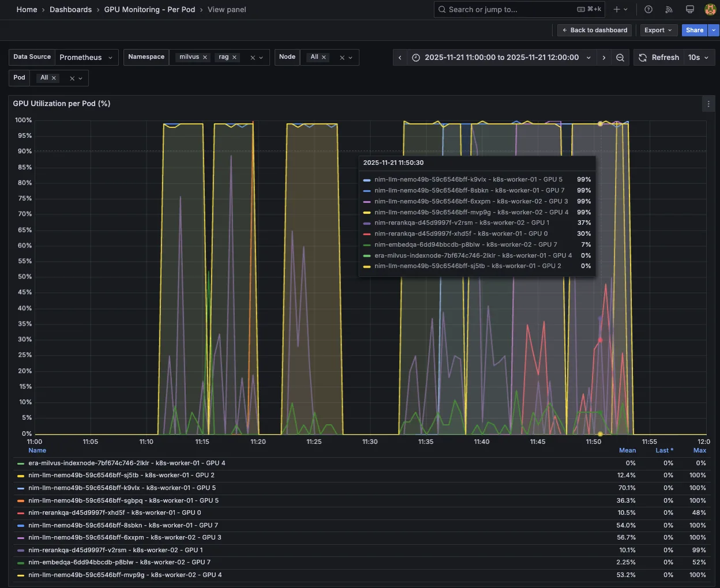Click the kiosk display icon in top bar
This screenshot has height=588, width=720.
[689, 9]
